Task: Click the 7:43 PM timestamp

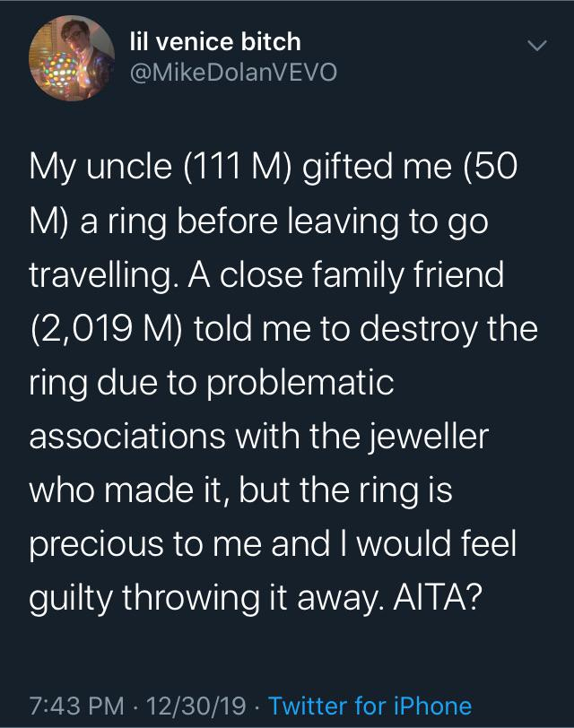Action: (x=77, y=706)
